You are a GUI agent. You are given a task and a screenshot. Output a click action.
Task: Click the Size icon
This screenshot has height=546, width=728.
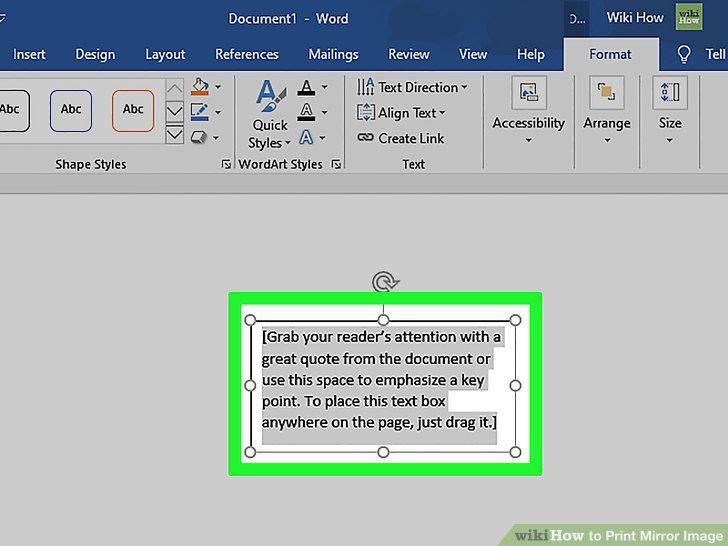click(670, 92)
